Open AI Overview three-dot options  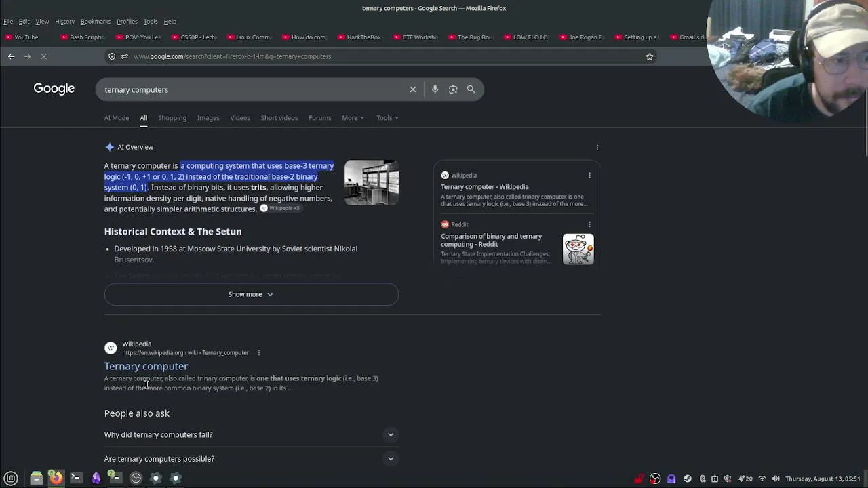597,147
